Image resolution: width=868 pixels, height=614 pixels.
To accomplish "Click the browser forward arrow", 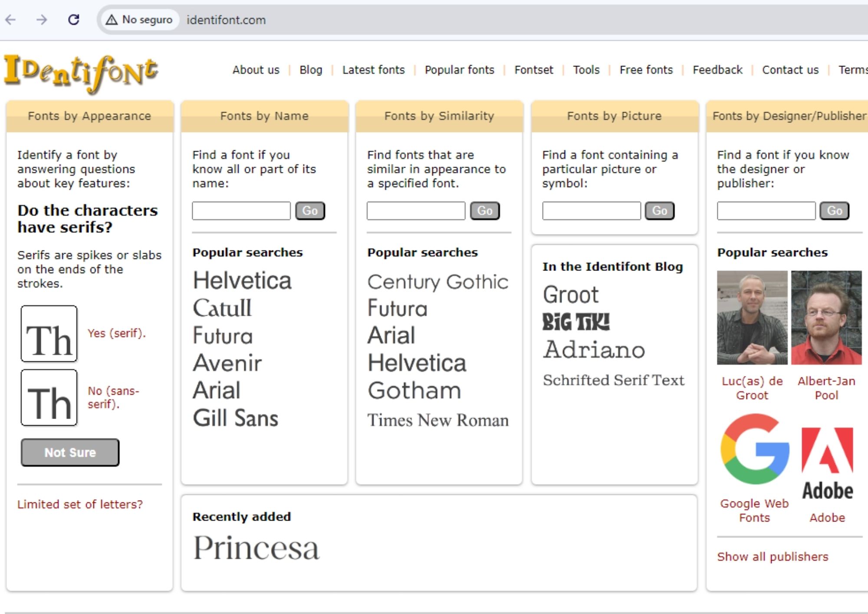I will (x=42, y=20).
